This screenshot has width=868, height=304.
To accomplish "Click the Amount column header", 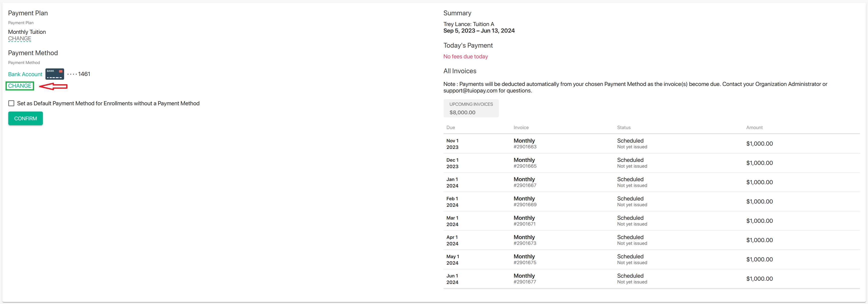I will click(x=754, y=128).
